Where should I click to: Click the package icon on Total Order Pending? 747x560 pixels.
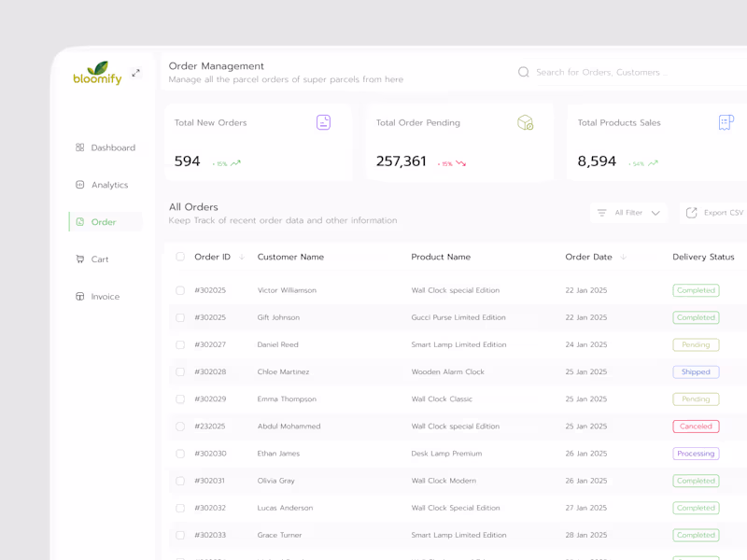pyautogui.click(x=525, y=122)
